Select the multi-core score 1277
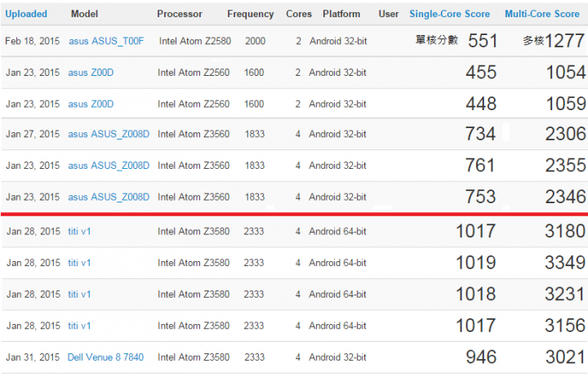 click(x=564, y=41)
